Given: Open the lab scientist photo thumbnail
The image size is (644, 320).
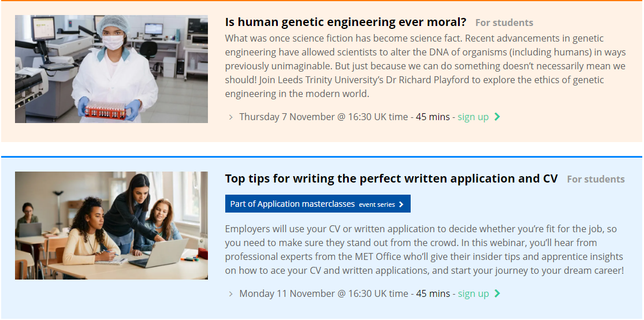Looking at the screenshot, I should 111,69.
